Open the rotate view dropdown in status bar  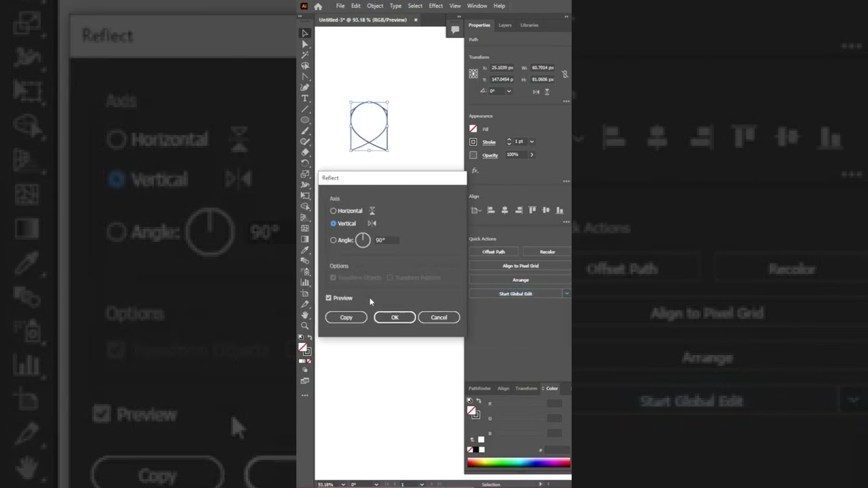click(376, 485)
